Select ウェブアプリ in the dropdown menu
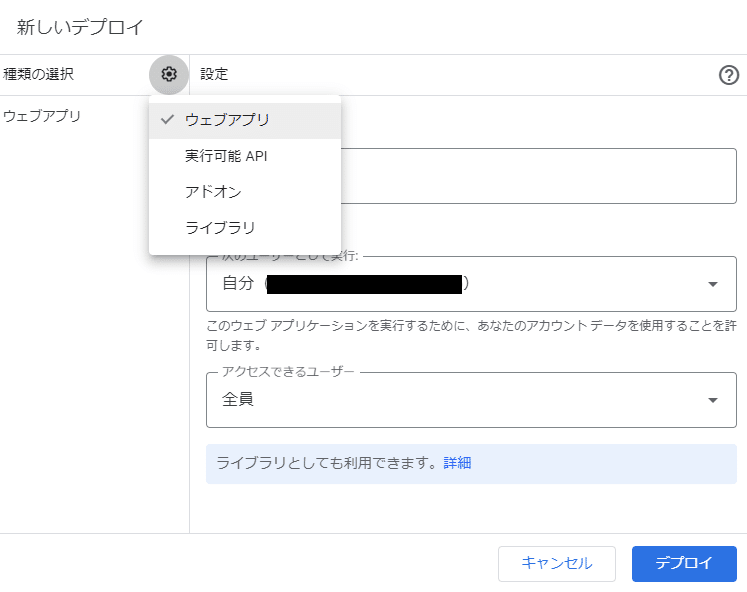Image resolution: width=747 pixels, height=592 pixels. point(245,120)
